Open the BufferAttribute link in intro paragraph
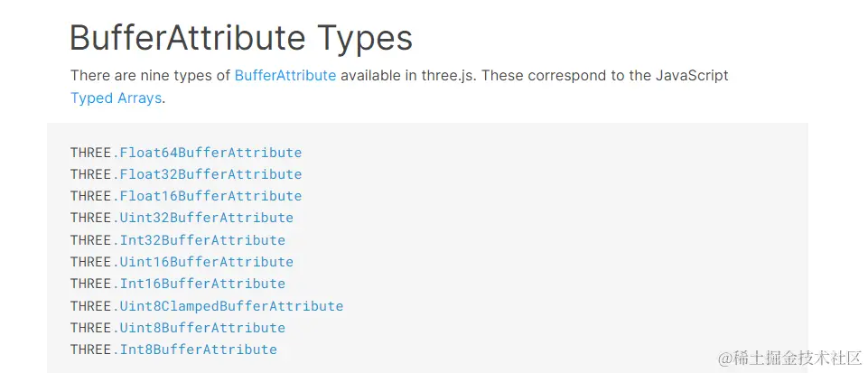The width and height of the screenshot is (868, 373). tap(285, 76)
